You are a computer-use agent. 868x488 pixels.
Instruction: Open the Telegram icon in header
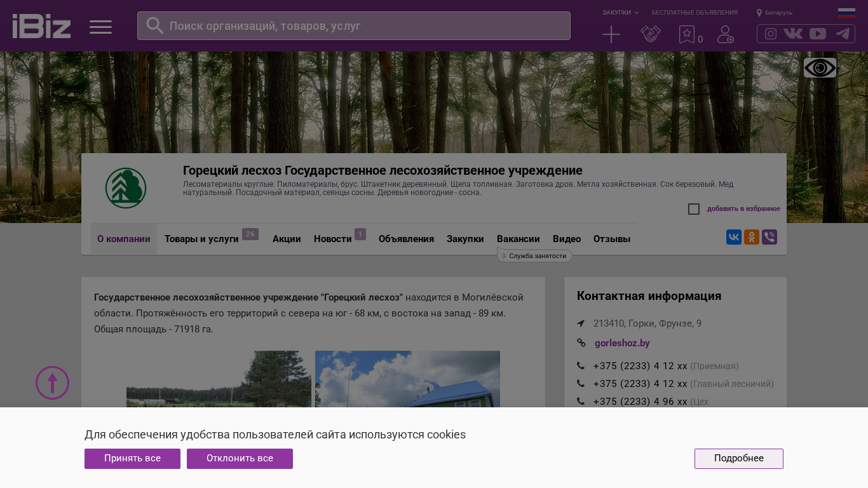click(x=843, y=34)
